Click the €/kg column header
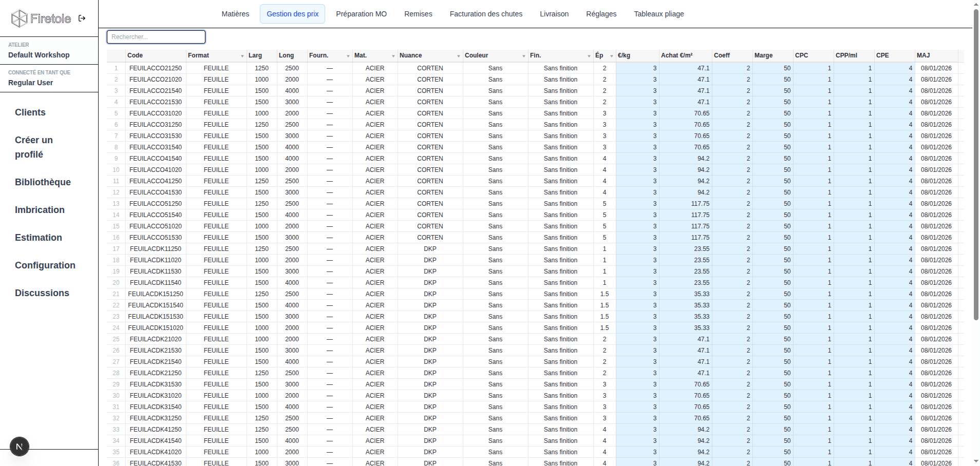This screenshot has width=980, height=466. [637, 55]
